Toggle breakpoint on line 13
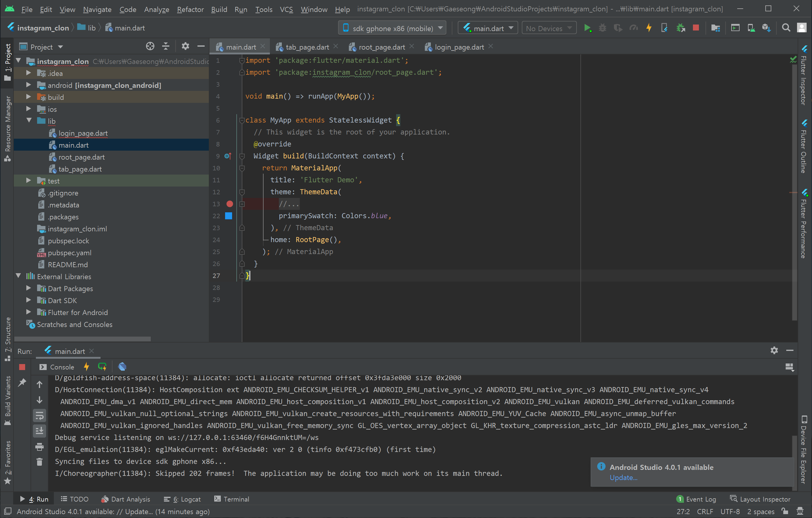 [x=230, y=204]
